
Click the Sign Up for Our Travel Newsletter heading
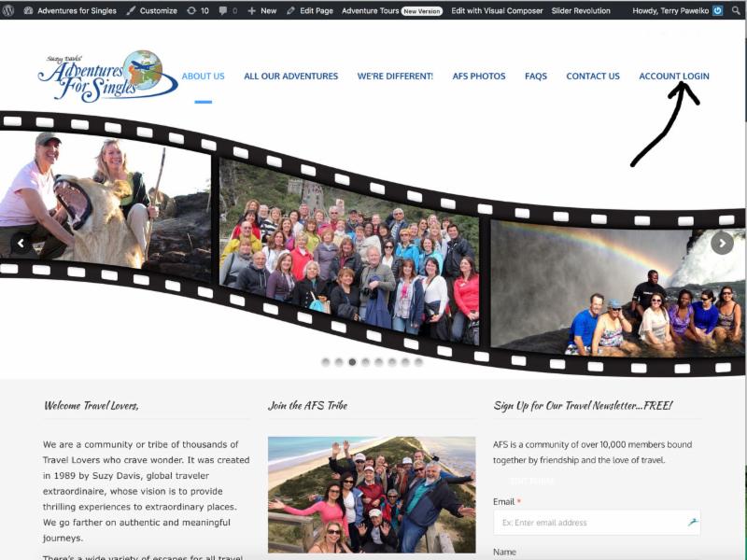(583, 405)
